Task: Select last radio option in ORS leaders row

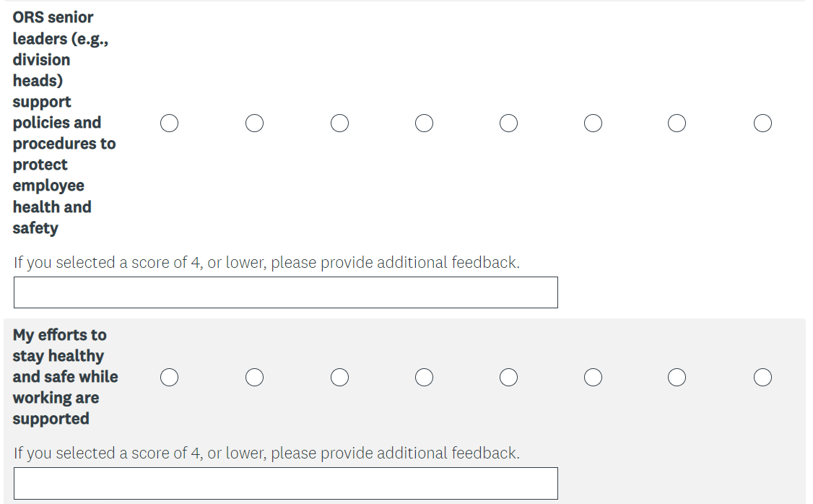Action: (762, 123)
